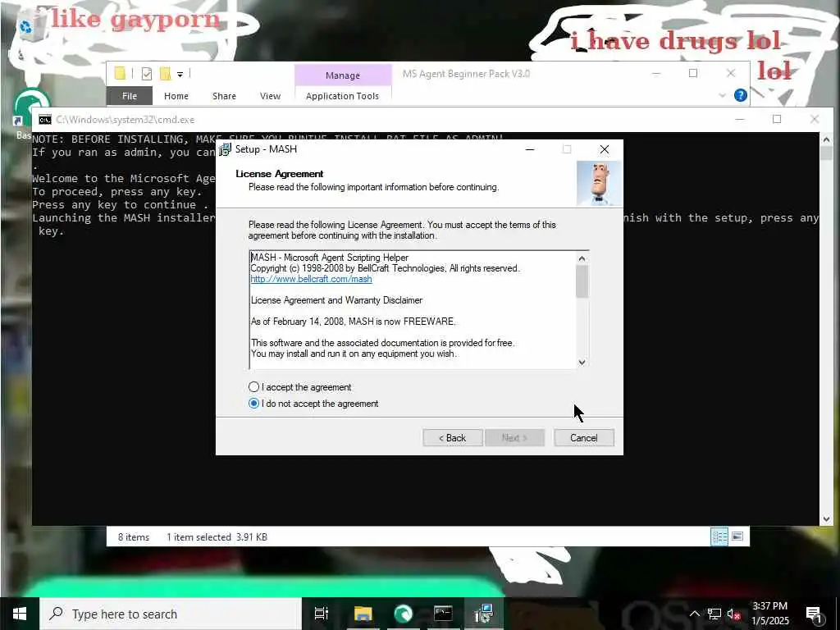Click the Manage contextual tab in Explorer
Image resolution: width=840 pixels, height=630 pixels.
(x=342, y=75)
